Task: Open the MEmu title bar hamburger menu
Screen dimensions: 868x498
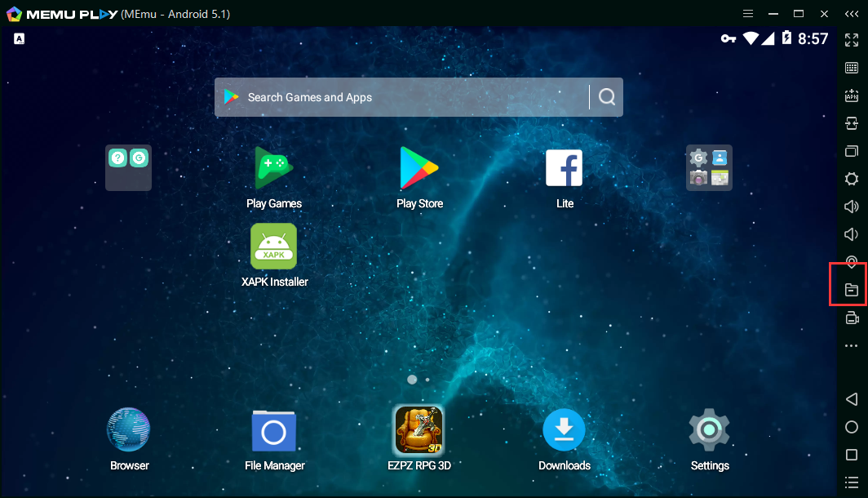Action: [x=748, y=14]
